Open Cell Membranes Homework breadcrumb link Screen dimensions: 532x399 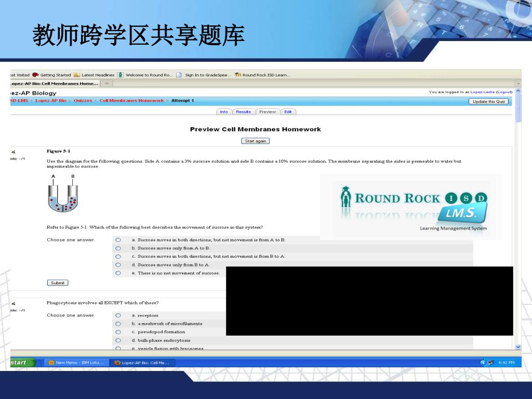[131, 100]
